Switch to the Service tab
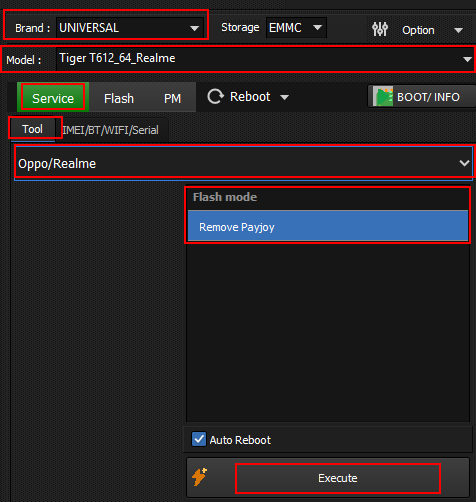The width and height of the screenshot is (476, 502). click(x=53, y=98)
